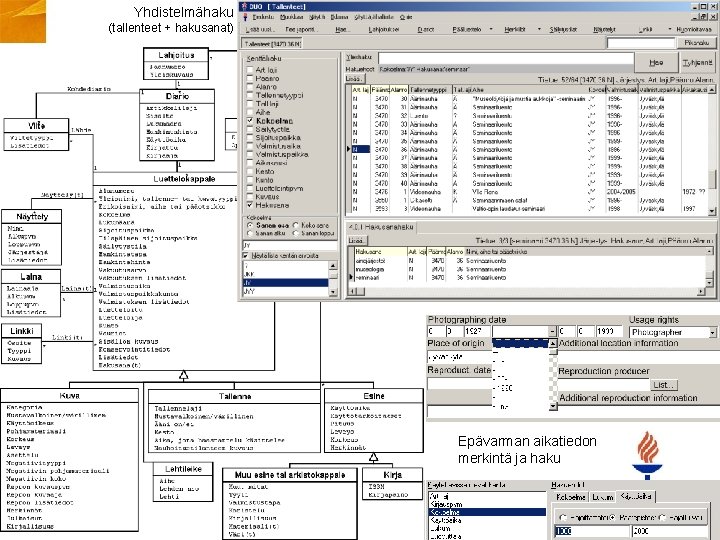The image size is (720, 540).
Task: Open the Photographing date combo box arrow
Action: (552, 332)
